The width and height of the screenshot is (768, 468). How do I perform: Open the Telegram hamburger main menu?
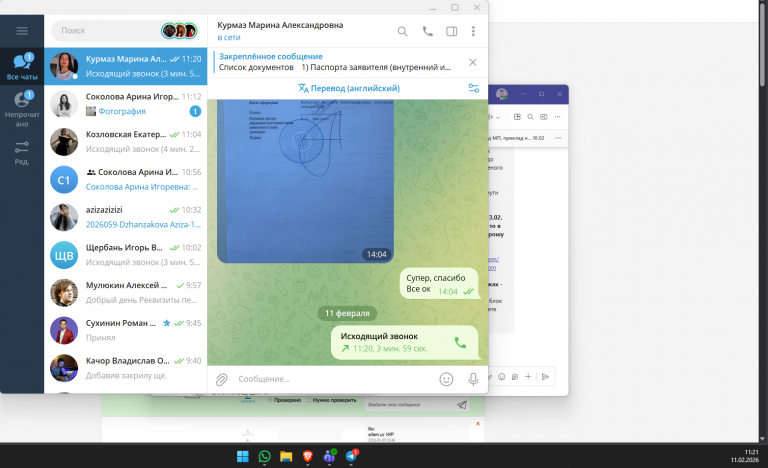pos(22,31)
